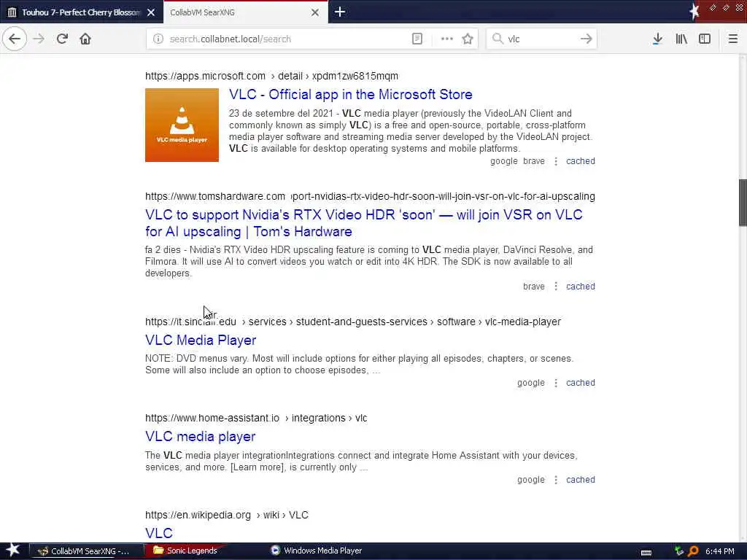Switch to Touhou 7 Perfect Cherry Blossom tab
This screenshot has height=560, width=747.
(81, 12)
